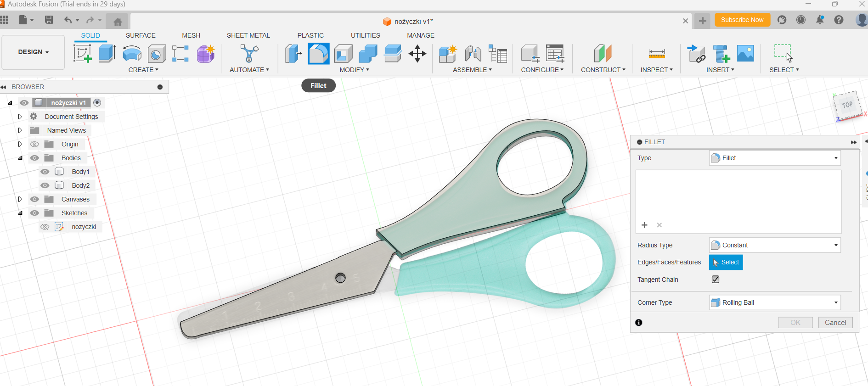Open the Notifications bell icon
The width and height of the screenshot is (868, 386).
pos(820,20)
